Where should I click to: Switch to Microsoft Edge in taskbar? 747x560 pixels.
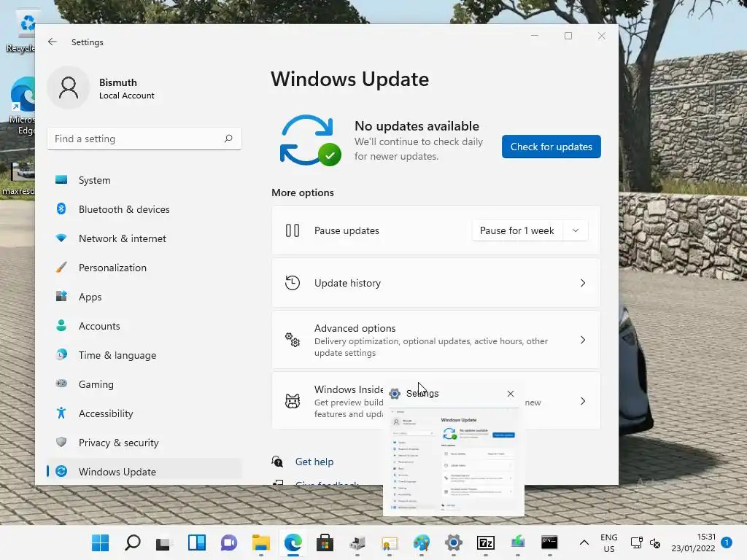[293, 542]
